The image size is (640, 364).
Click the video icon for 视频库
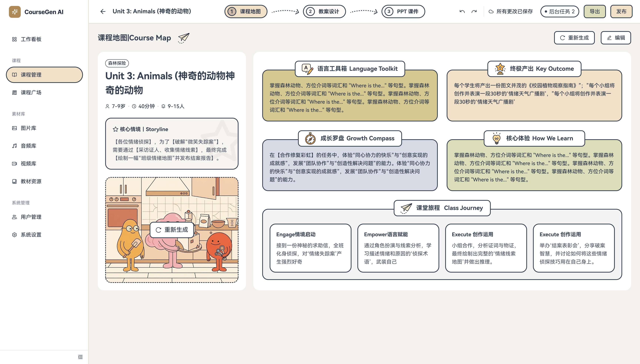coord(14,164)
